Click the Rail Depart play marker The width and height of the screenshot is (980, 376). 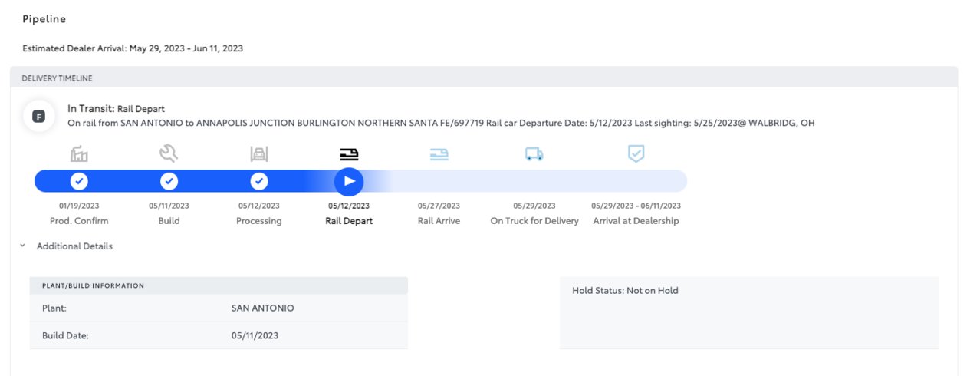tap(349, 181)
